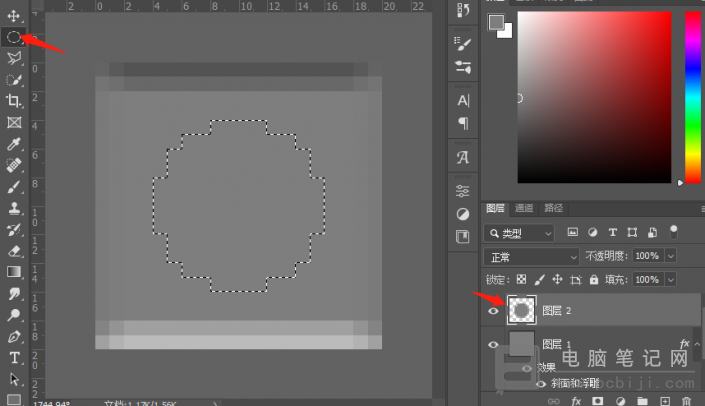Open the Libraries panel icon
Image resolution: width=705 pixels, height=406 pixels.
tap(463, 236)
